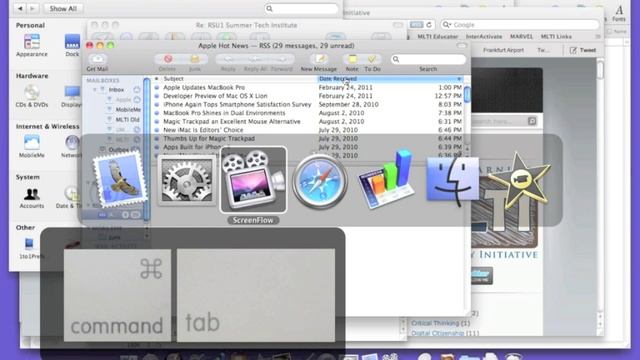Select Finder face in the app switcher

453,180
